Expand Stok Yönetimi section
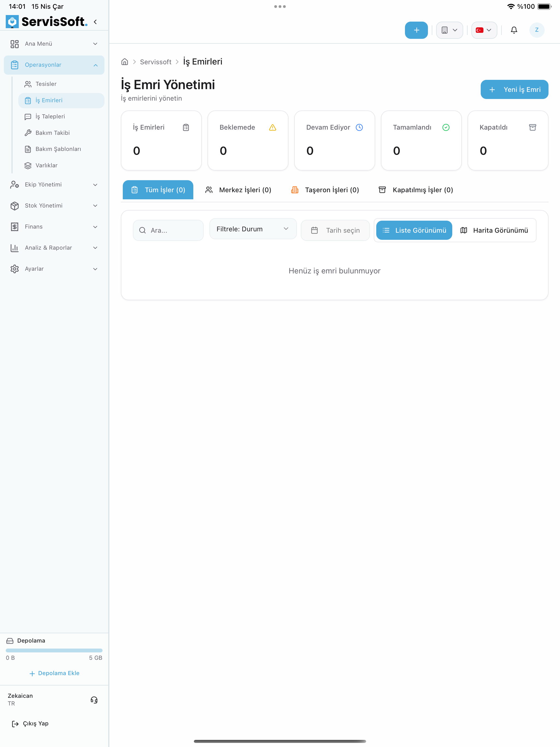This screenshot has width=560, height=747. [x=54, y=206]
